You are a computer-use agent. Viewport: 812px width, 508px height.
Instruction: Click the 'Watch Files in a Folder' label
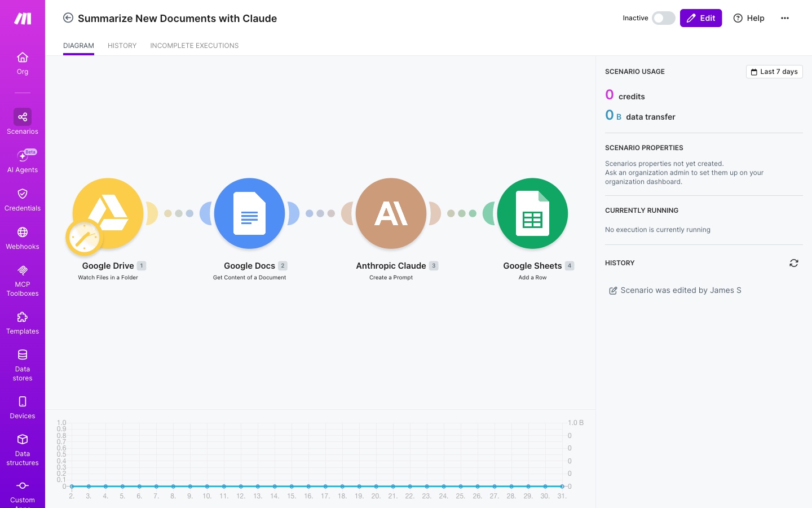[x=108, y=277]
